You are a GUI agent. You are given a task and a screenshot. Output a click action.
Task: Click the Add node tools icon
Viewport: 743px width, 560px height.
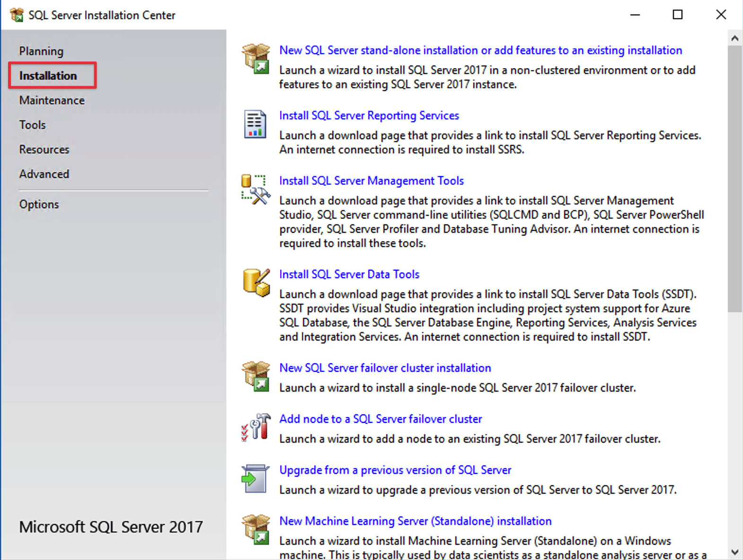pos(256,427)
